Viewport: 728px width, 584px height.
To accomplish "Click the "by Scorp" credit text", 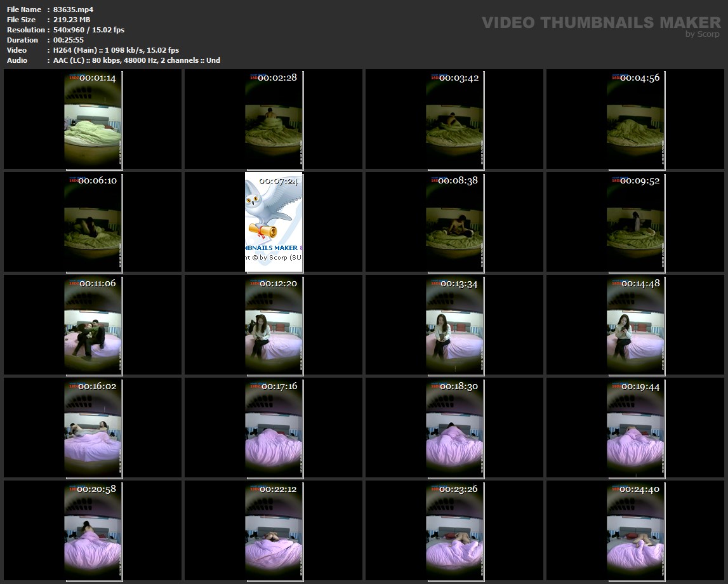I will pos(702,34).
